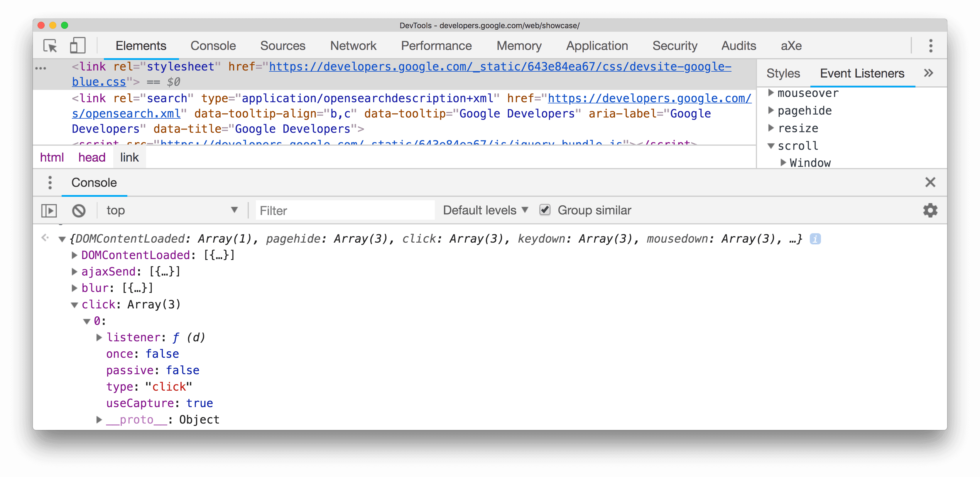
Task: Click the inspect element cursor icon
Action: coord(50,44)
